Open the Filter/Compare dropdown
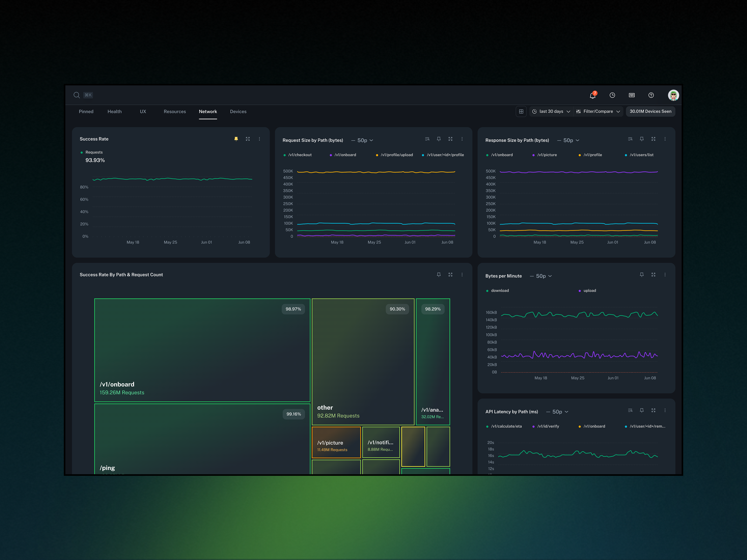 [598, 111]
